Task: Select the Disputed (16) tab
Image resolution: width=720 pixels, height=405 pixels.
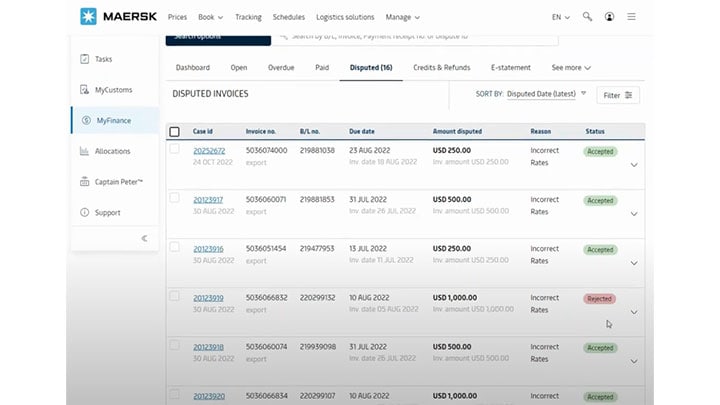Action: pos(371,68)
